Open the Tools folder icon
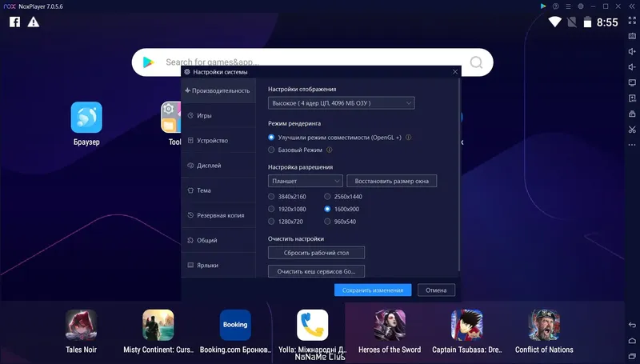 (171, 117)
